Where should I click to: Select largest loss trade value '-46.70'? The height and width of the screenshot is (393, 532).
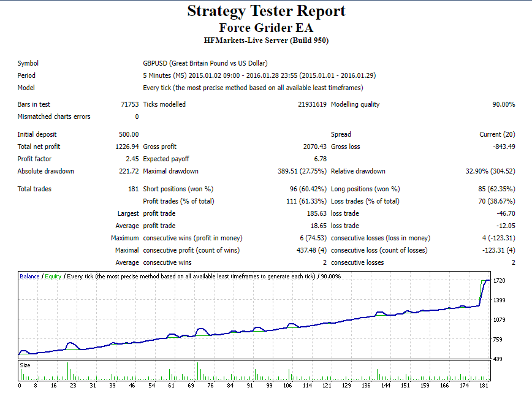click(x=506, y=214)
